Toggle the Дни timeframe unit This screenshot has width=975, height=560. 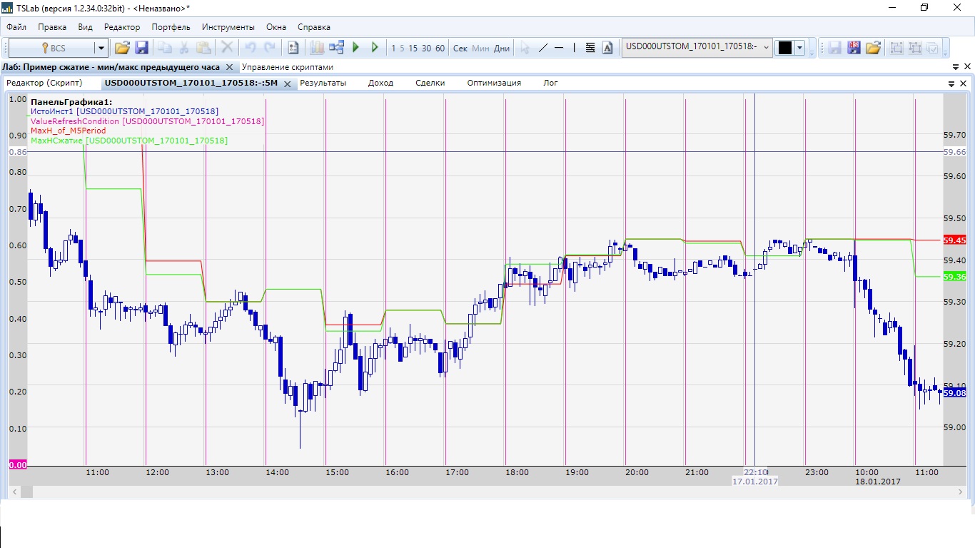[502, 49]
